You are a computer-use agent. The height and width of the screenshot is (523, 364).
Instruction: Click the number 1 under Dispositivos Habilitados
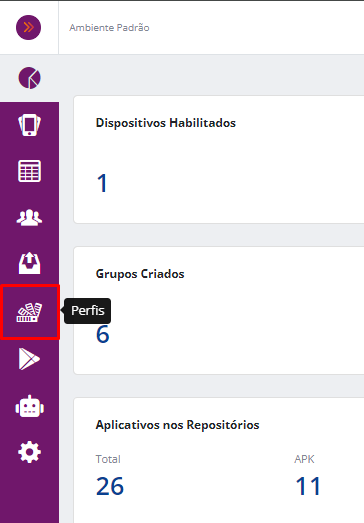[x=102, y=183]
